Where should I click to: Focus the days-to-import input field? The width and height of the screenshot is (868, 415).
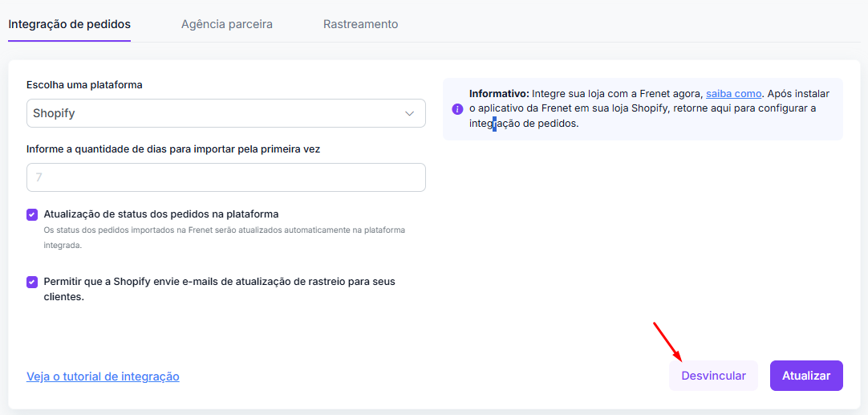click(x=226, y=177)
